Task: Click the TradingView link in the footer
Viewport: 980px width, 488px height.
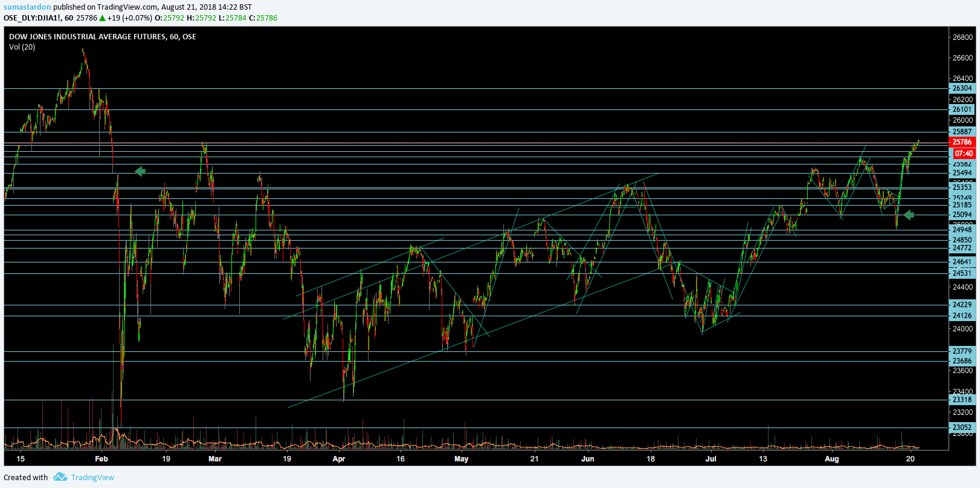Action: point(92,477)
